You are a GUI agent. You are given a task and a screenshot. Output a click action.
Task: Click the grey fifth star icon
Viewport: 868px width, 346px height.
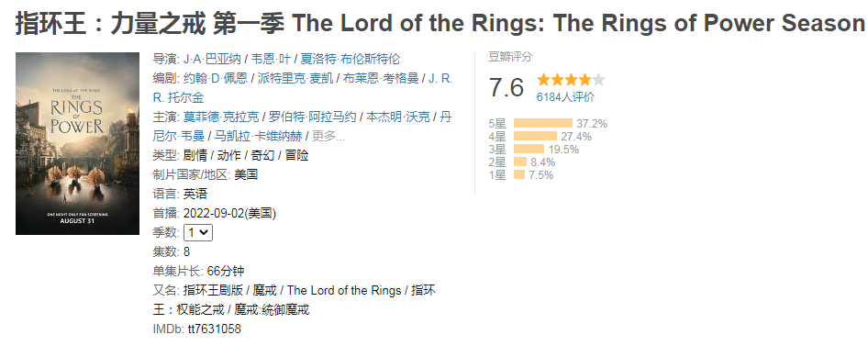click(598, 80)
